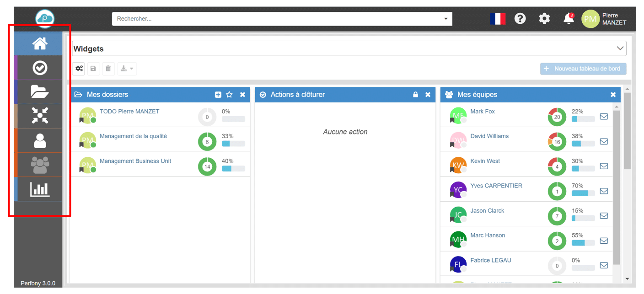Click the converging arrows sidebar icon

click(x=40, y=116)
